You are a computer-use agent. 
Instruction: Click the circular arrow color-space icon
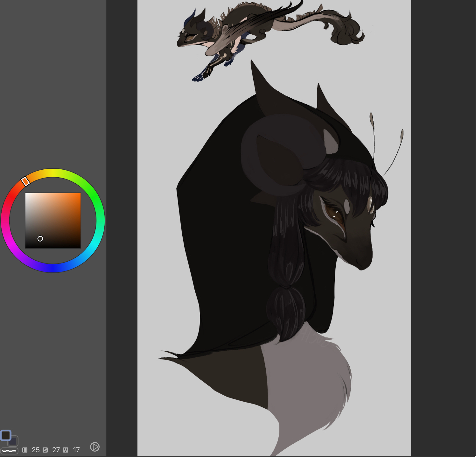94,447
